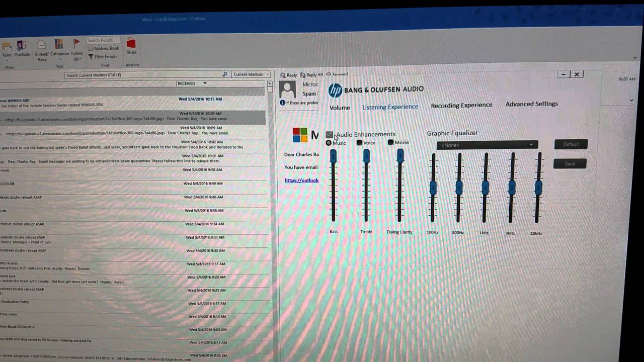Open the Advanced Settings tab
This screenshot has width=644, height=362.
click(x=531, y=104)
